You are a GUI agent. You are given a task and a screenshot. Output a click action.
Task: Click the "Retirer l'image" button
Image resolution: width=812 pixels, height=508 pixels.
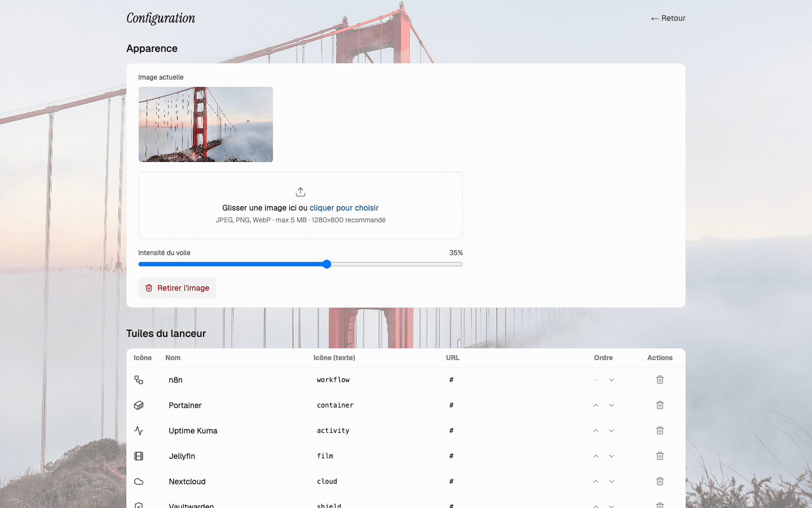click(x=177, y=288)
